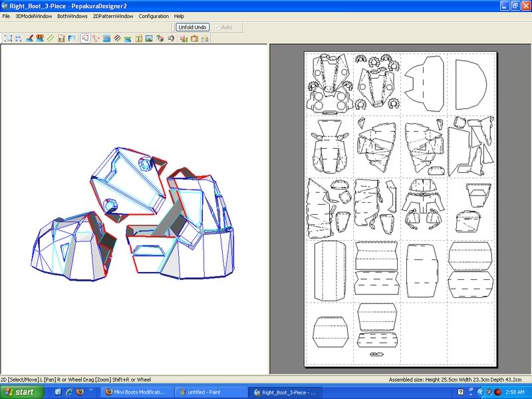Click the Unfold Undo button
This screenshot has height=399, width=532.
coord(192,27)
